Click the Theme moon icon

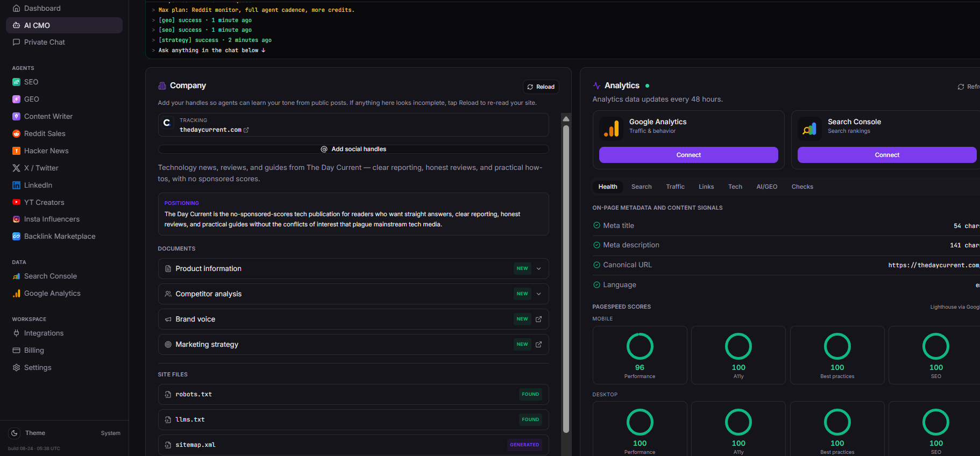coord(15,433)
